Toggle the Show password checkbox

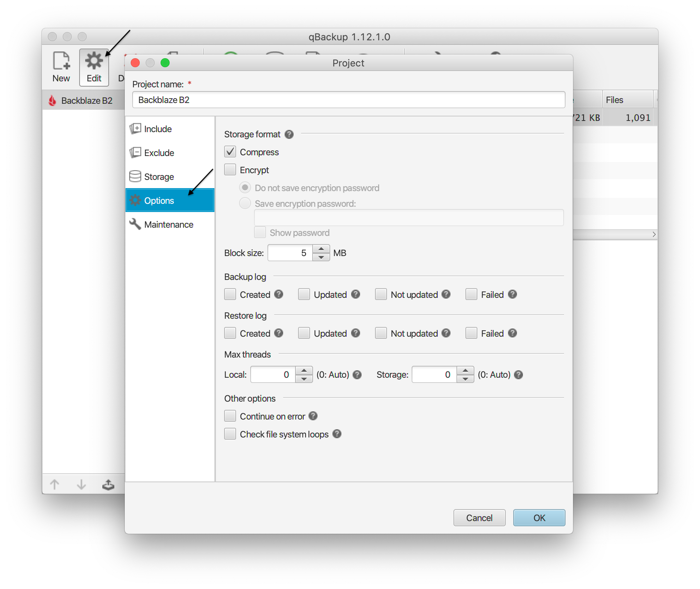click(260, 233)
